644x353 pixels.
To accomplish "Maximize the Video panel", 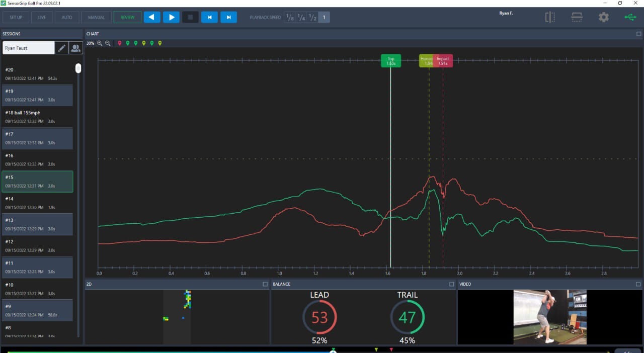I will point(638,284).
